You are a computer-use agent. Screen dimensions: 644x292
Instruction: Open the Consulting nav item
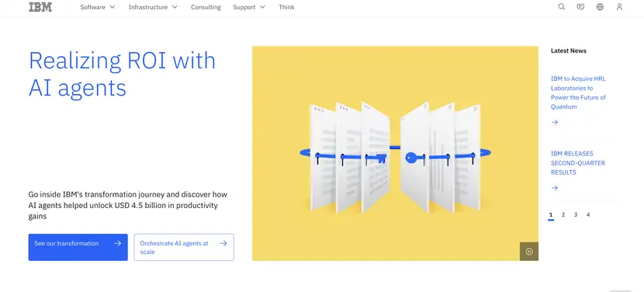(206, 7)
